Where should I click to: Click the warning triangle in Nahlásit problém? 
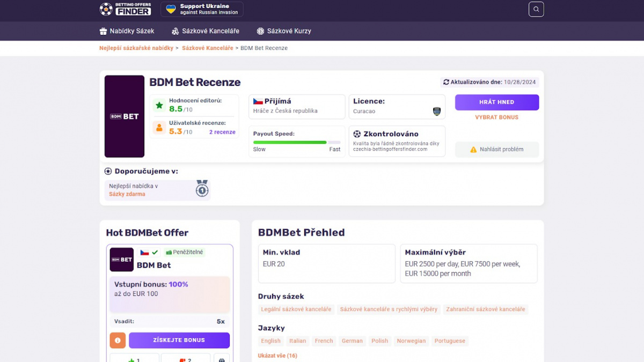pyautogui.click(x=472, y=149)
